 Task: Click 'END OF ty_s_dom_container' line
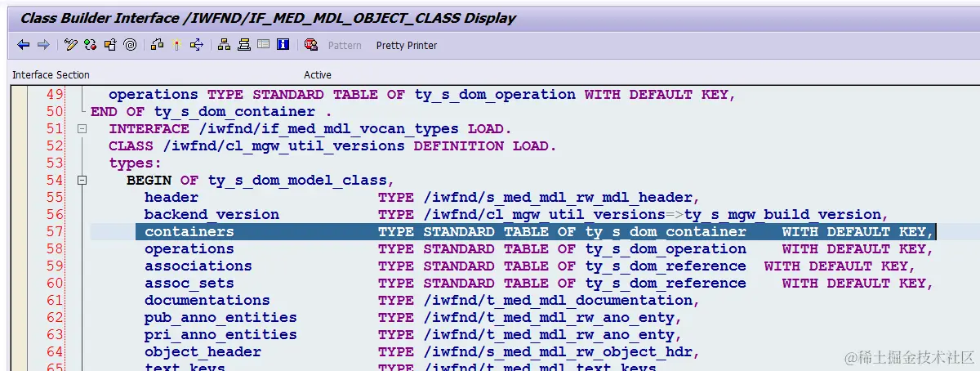[212, 111]
